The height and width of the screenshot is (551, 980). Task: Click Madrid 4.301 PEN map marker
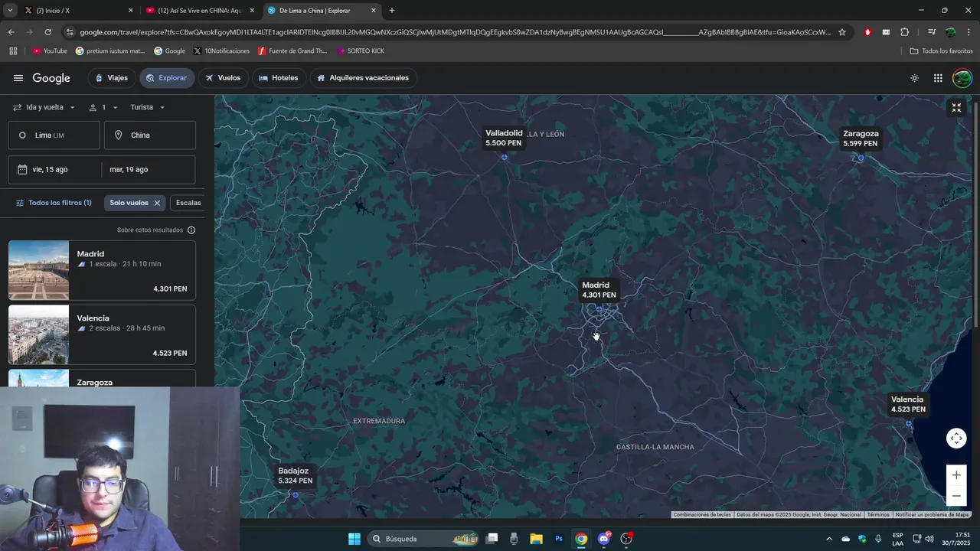pos(599,290)
